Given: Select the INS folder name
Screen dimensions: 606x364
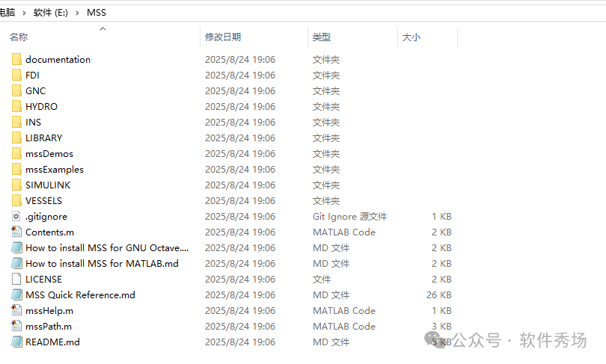Looking at the screenshot, I should tap(33, 122).
